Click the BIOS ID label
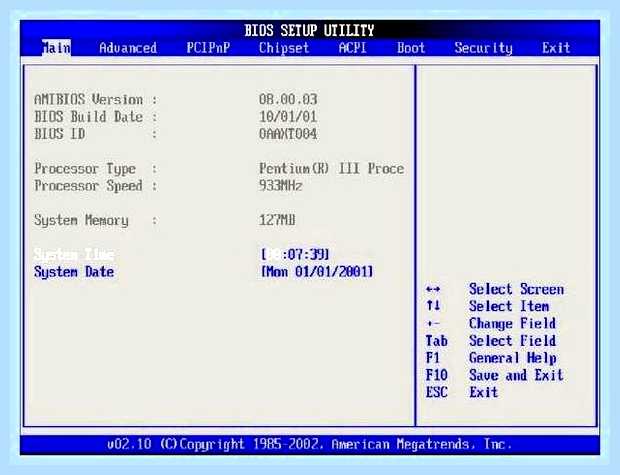Viewport: 620px width, 475px height. click(x=60, y=134)
